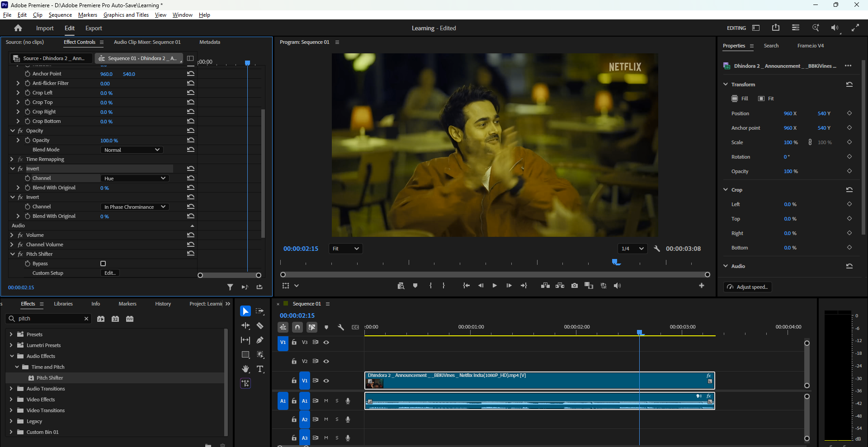868x447 pixels.
Task: Select the Type tool
Action: [x=260, y=369]
